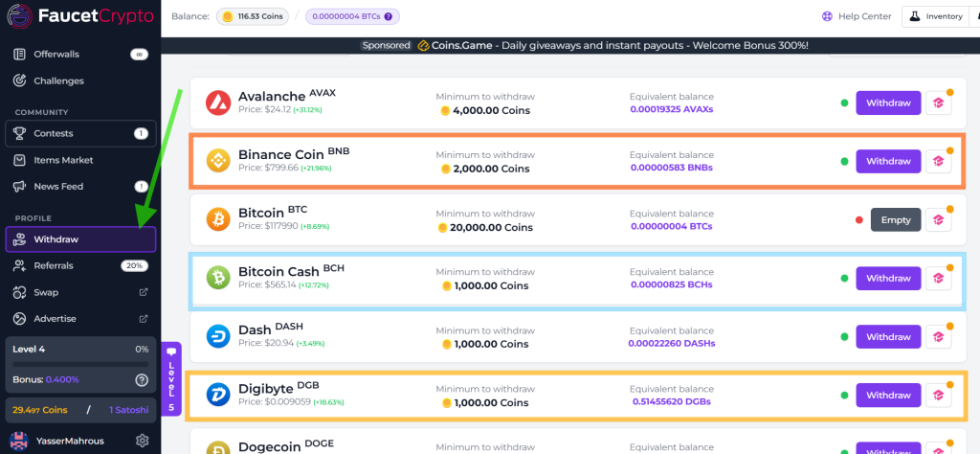Click the Digibyte coin logo
This screenshot has height=454, width=980.
tap(219, 396)
